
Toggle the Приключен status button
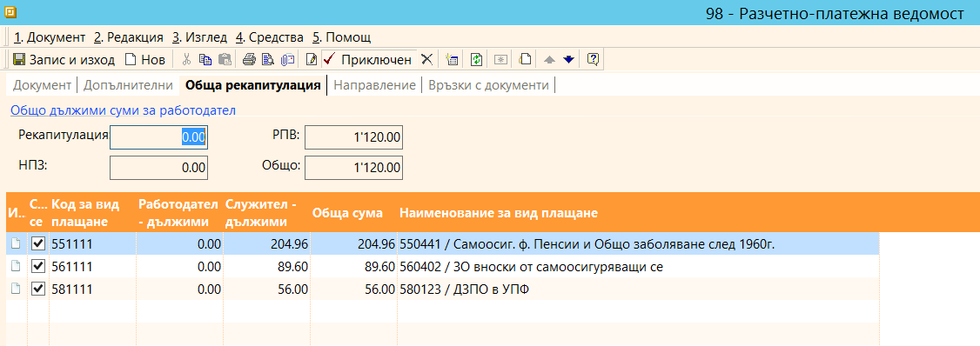pos(368,59)
